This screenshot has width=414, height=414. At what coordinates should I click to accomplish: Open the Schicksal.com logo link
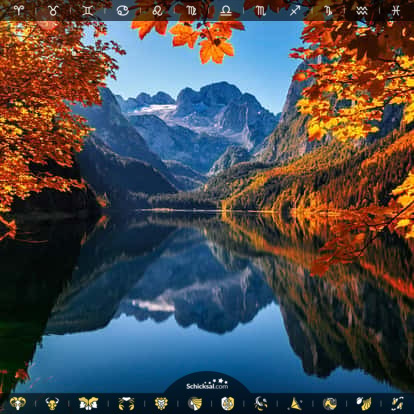tap(207, 384)
